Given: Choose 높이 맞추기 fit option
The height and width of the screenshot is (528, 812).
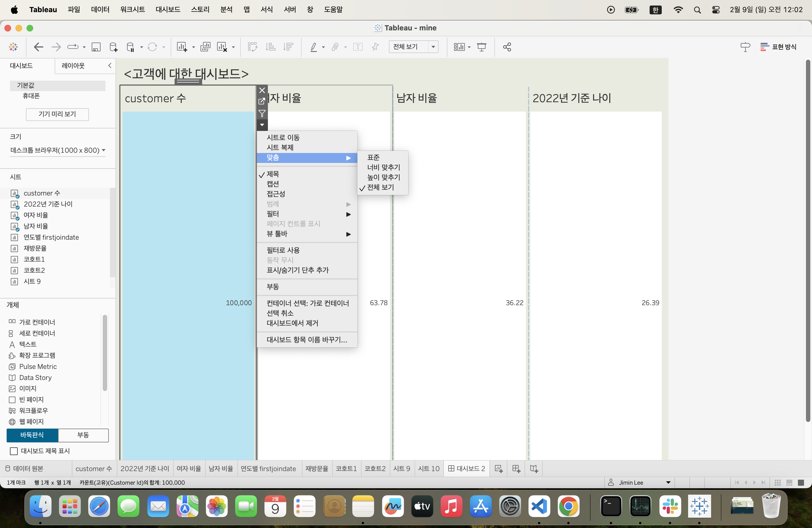Looking at the screenshot, I should pos(383,177).
